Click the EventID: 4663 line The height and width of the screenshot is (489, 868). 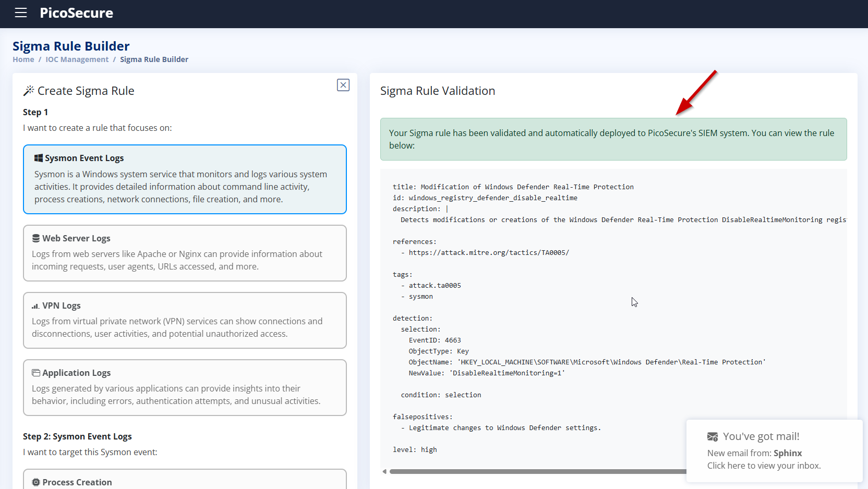pos(435,340)
